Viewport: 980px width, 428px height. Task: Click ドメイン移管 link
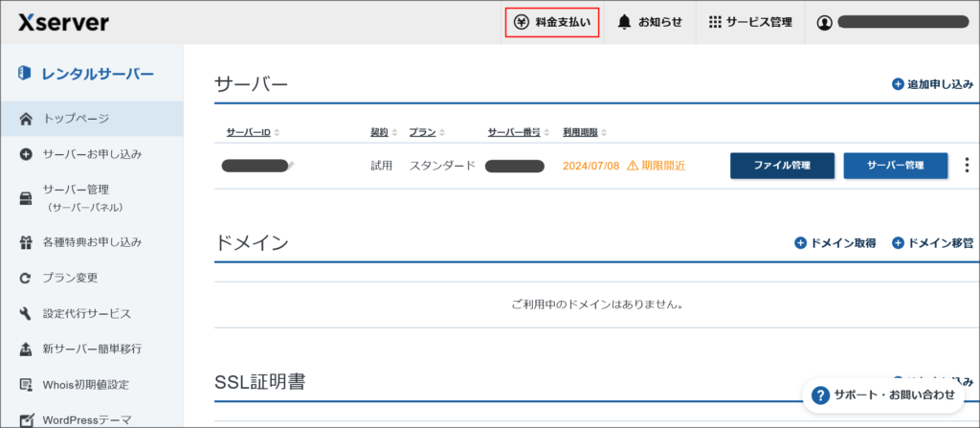(x=941, y=243)
